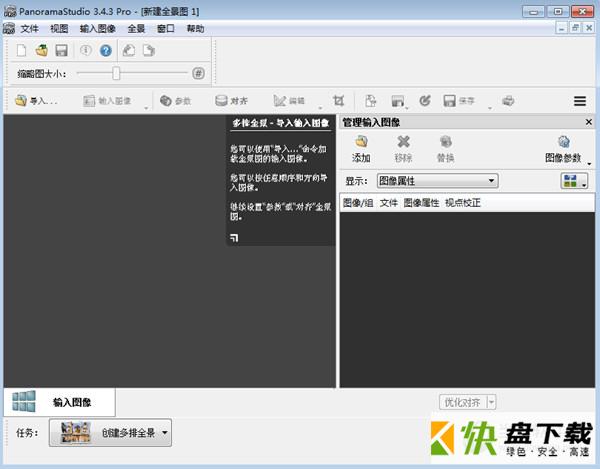
Task: Click the info icon in top toolbar
Action: pyautogui.click(x=86, y=50)
